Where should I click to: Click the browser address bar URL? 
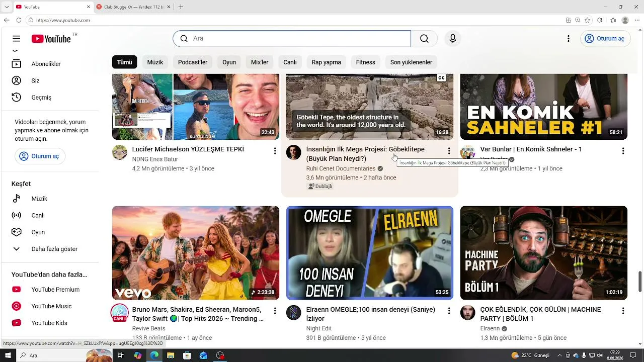pyautogui.click(x=63, y=20)
